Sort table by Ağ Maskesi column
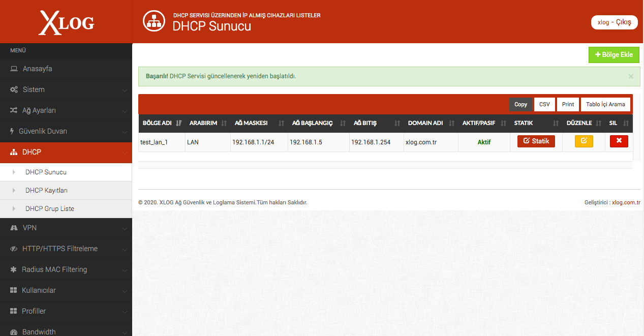Viewport: 644px width, 336px height. (259, 123)
